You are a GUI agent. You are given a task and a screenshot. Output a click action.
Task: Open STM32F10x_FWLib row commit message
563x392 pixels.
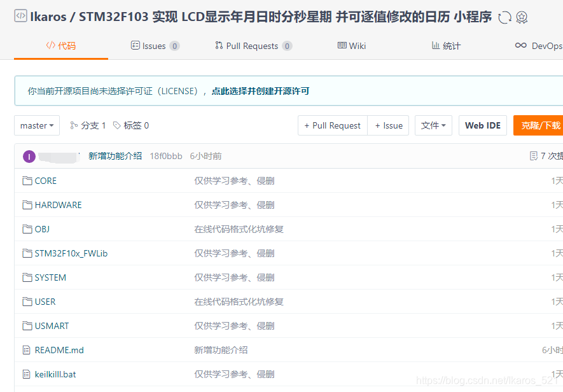click(x=234, y=253)
